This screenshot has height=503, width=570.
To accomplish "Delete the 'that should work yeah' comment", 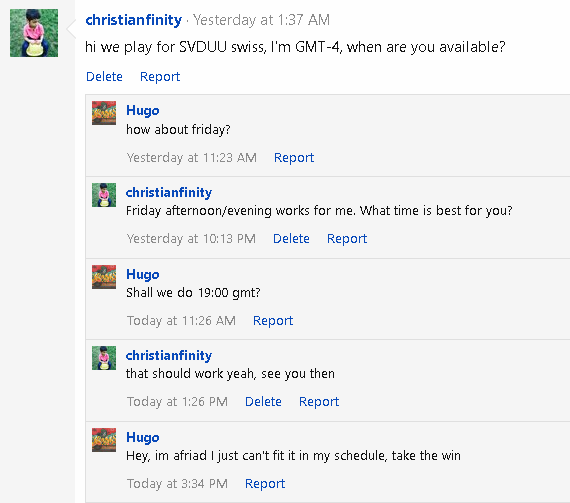I will [263, 402].
